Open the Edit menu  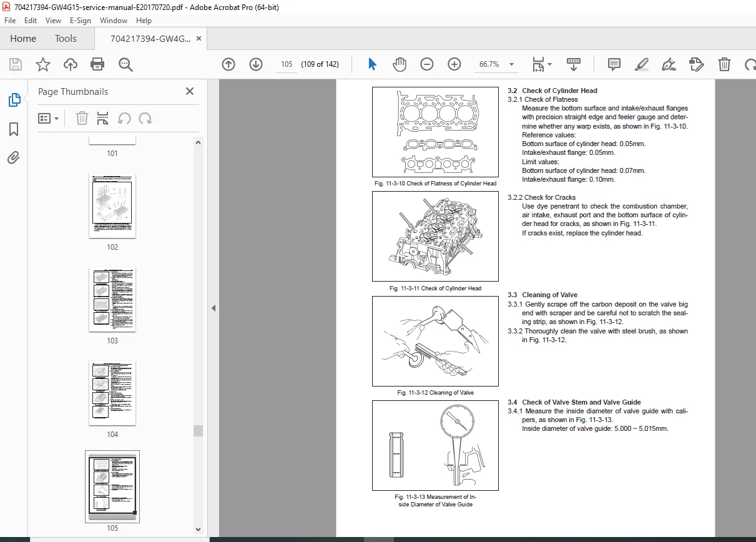(x=31, y=21)
